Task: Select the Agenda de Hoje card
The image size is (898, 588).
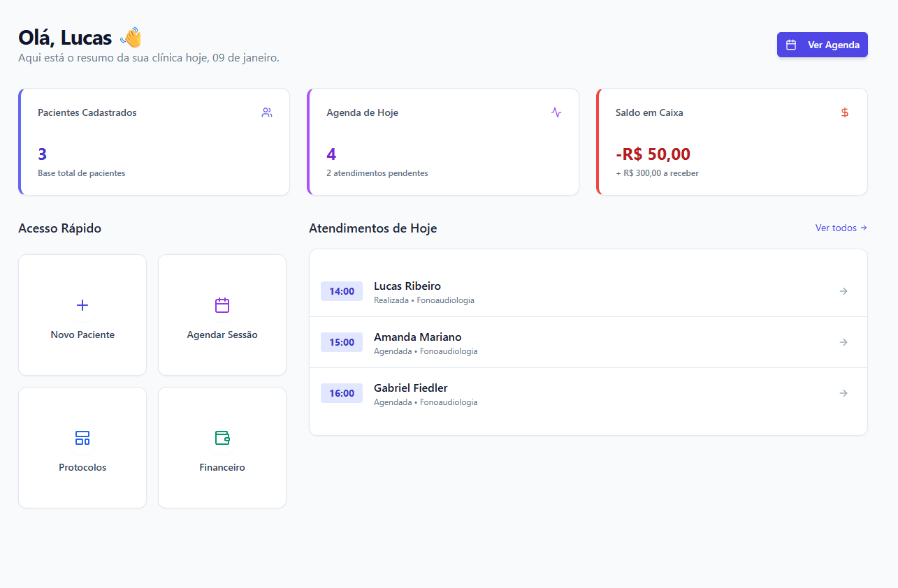Action: click(443, 142)
